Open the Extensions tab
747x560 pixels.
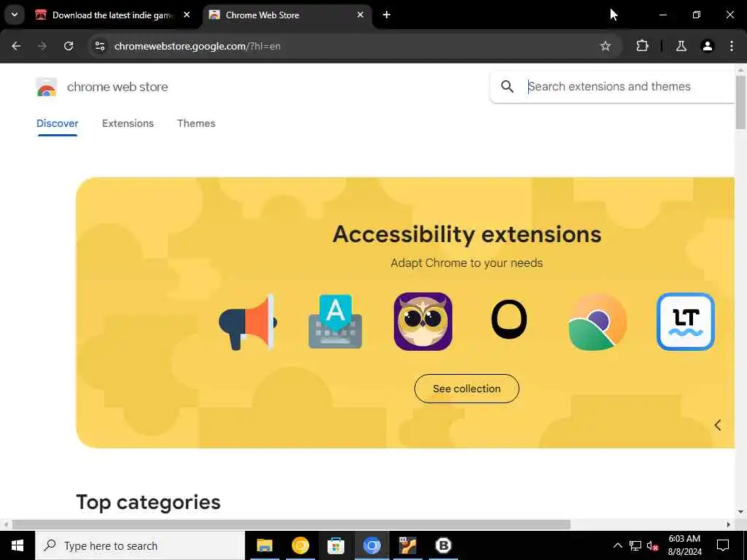click(x=128, y=123)
